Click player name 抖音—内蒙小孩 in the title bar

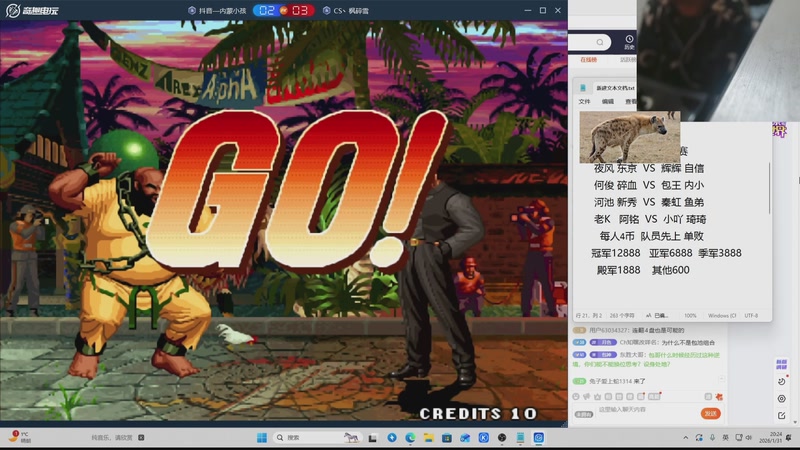222,11
